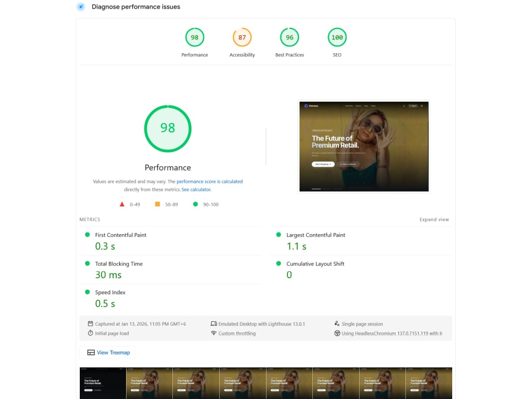Open the See calculator link
The image size is (532, 399).
[x=196, y=190]
